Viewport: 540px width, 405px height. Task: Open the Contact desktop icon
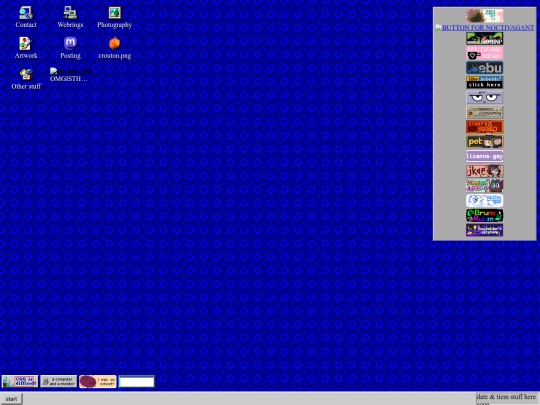26,17
